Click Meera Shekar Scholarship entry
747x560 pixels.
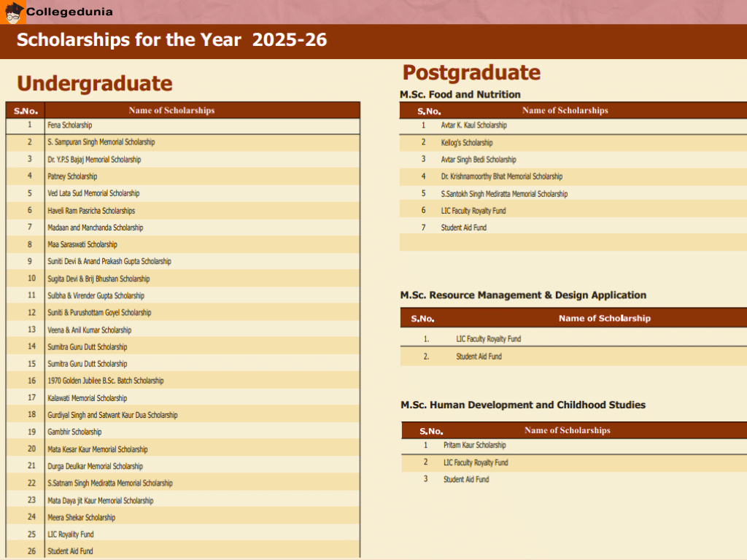click(82, 518)
